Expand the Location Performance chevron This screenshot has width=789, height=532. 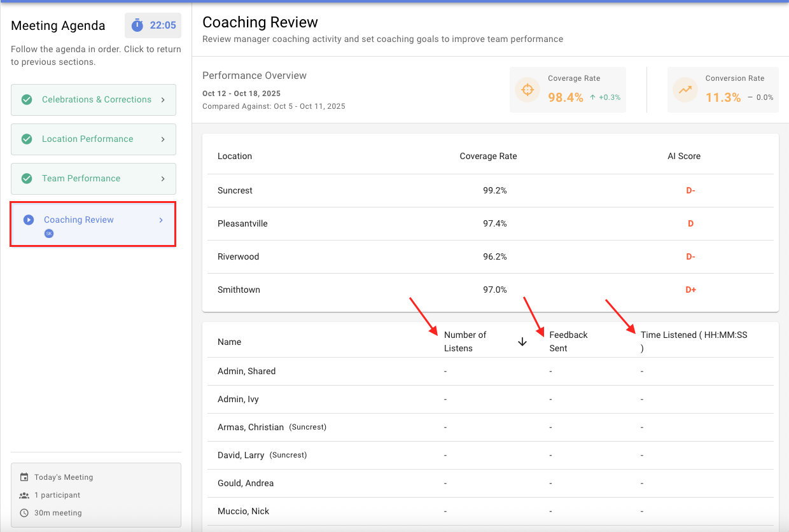click(x=163, y=139)
